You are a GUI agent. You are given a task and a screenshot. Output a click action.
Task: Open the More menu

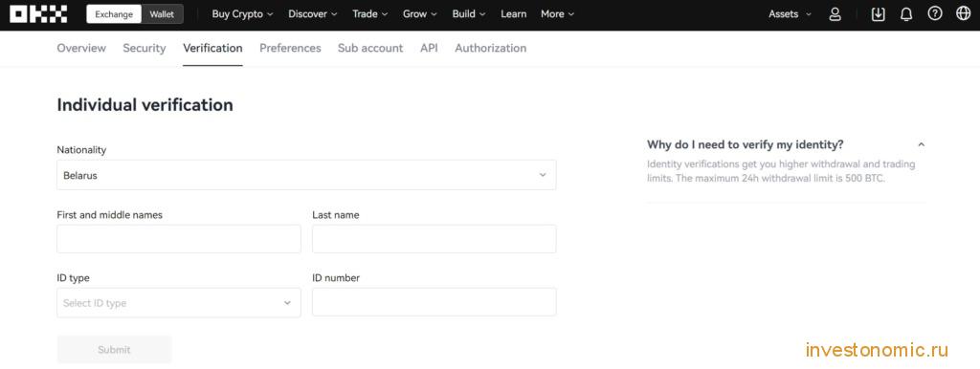click(x=558, y=13)
